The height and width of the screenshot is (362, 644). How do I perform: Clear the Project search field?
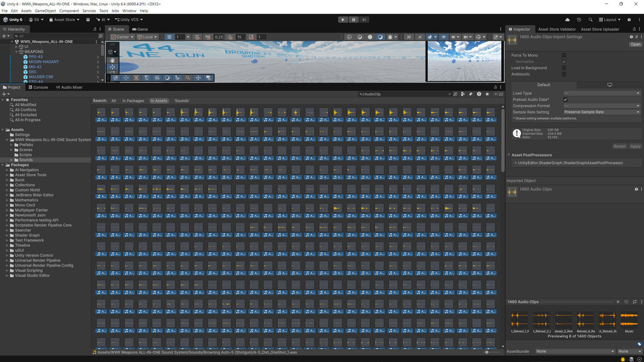[x=449, y=94]
